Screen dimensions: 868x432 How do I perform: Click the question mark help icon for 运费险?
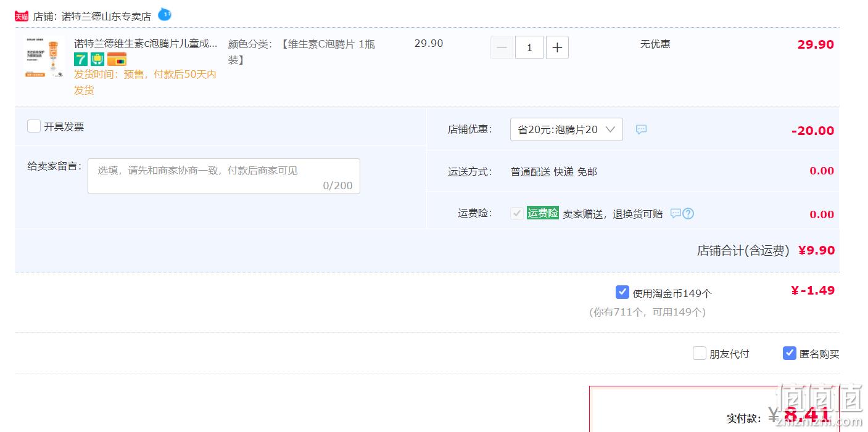[688, 214]
